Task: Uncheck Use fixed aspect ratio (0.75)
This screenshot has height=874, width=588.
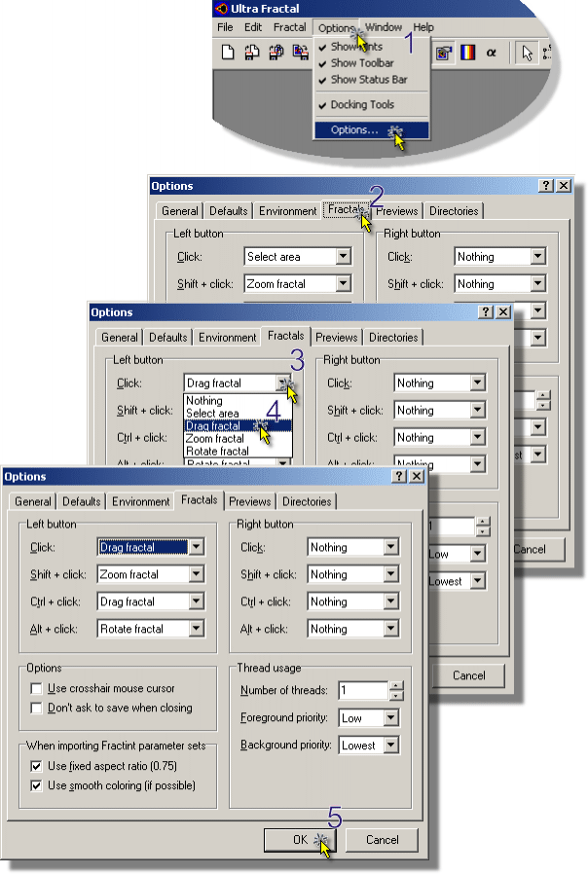Action: click(36, 766)
